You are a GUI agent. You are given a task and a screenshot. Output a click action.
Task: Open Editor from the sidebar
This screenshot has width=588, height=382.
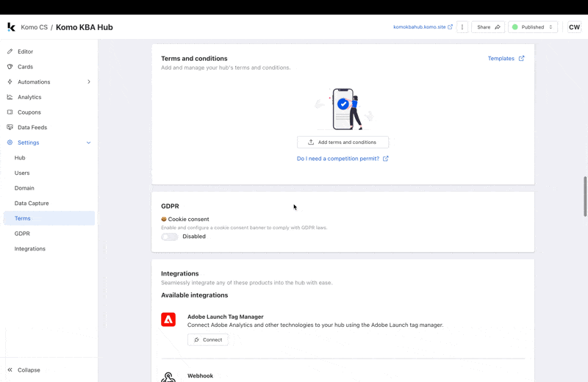pyautogui.click(x=25, y=51)
